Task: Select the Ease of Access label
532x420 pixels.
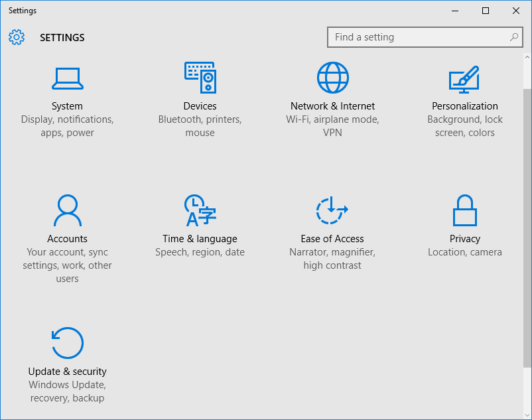Action: [x=332, y=238]
